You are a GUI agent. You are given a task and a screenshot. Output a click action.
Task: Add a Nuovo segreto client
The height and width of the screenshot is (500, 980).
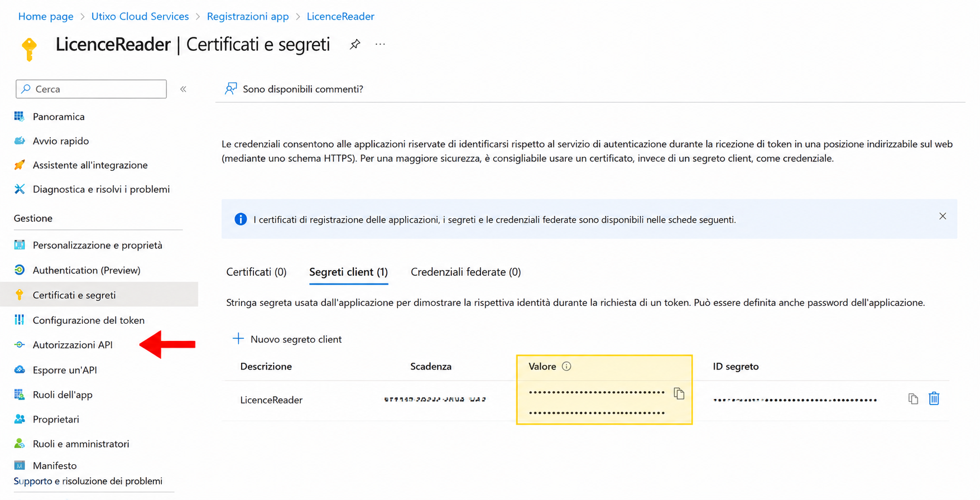[x=287, y=339]
